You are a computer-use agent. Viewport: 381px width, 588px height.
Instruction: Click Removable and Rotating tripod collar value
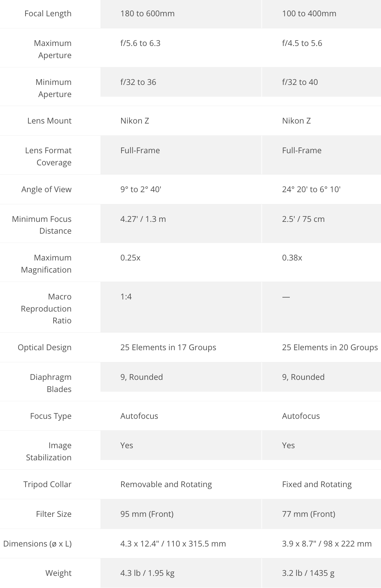click(x=166, y=484)
